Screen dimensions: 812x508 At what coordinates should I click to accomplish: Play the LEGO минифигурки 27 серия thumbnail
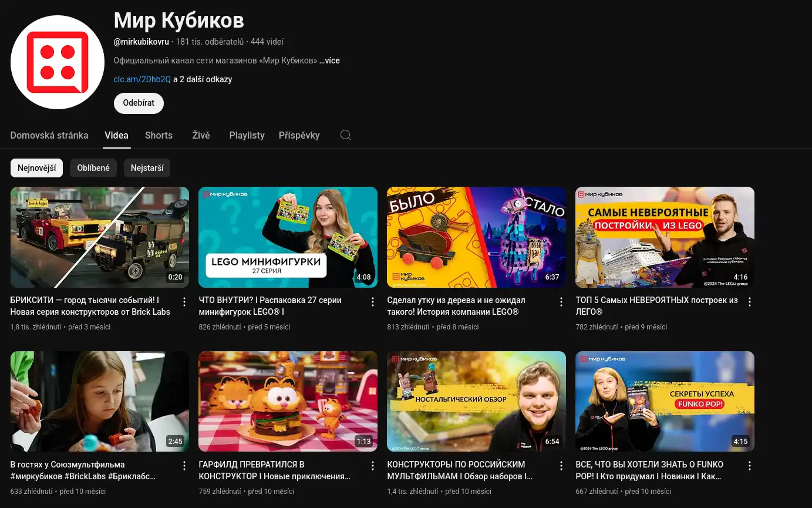point(288,237)
